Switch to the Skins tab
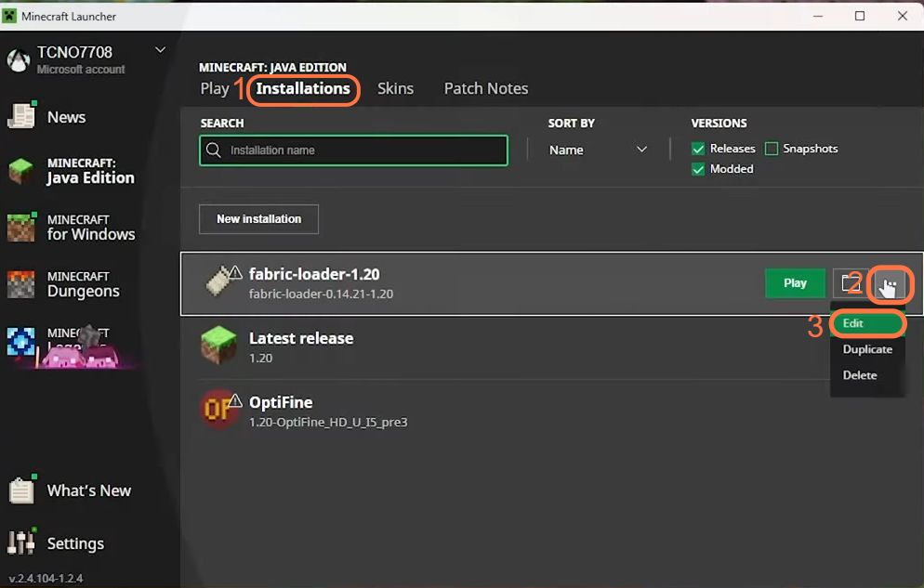The image size is (924, 588). point(395,88)
